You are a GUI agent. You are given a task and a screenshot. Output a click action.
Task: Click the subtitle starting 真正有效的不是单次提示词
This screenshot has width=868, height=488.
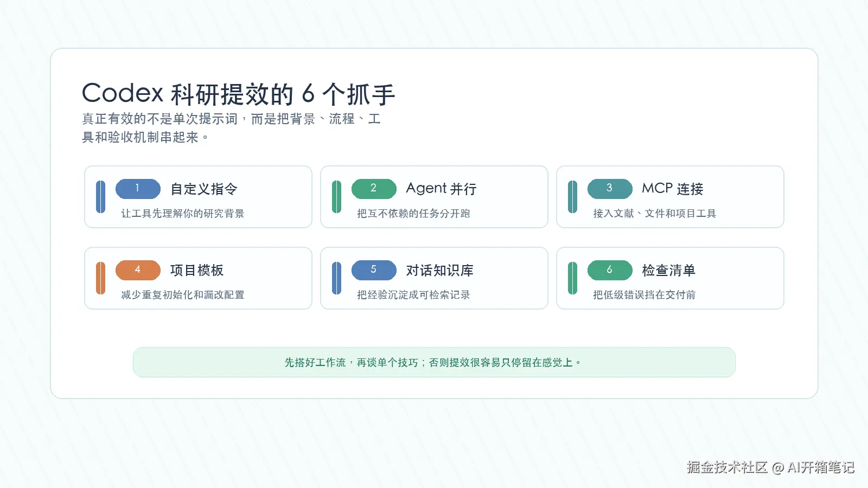(232, 128)
